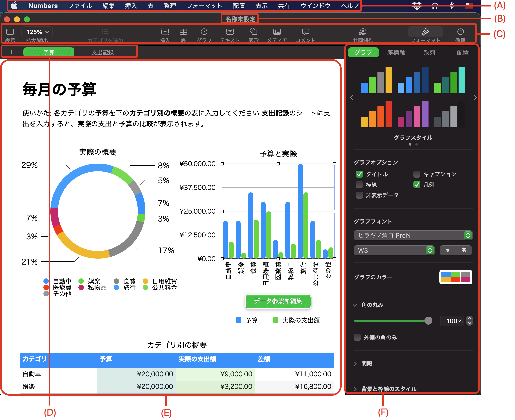Click the 100% corner radius stepper
Viewport: 515px width, 420px height.
pos(470,321)
